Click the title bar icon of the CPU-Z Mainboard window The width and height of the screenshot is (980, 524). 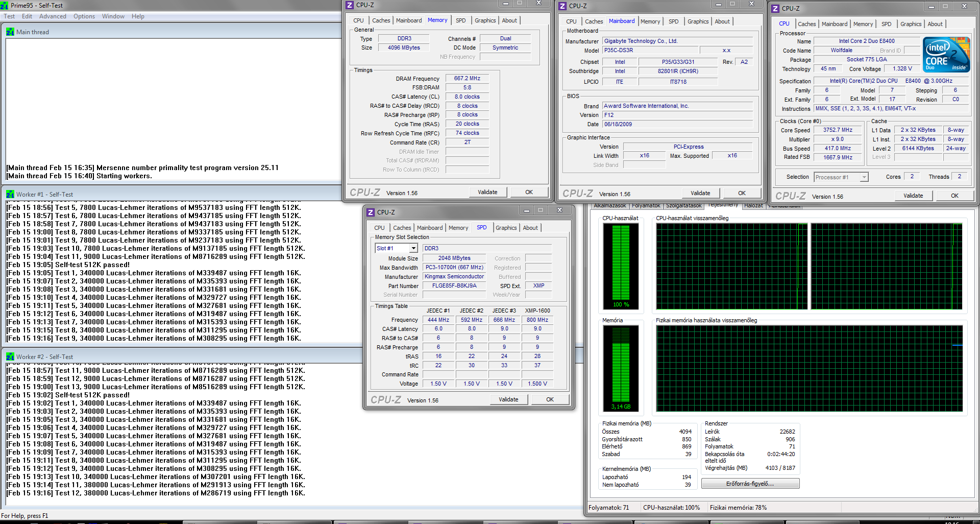[x=562, y=6]
